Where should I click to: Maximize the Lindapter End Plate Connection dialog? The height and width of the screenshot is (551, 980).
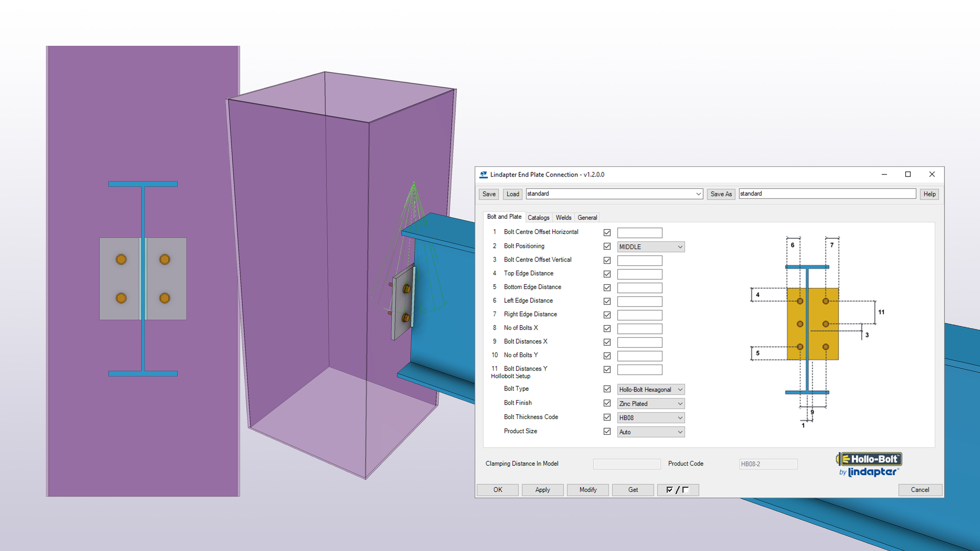(x=908, y=174)
